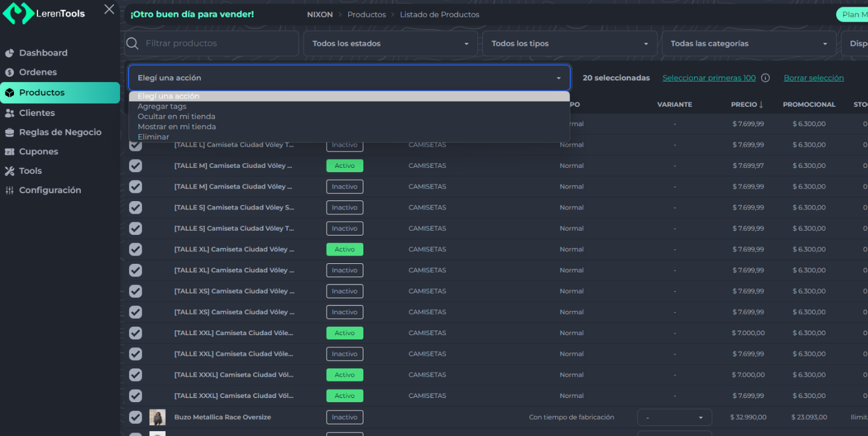Viewport: 868px width, 436px height.
Task: Choose Agregar tags from action list
Action: coord(162,106)
